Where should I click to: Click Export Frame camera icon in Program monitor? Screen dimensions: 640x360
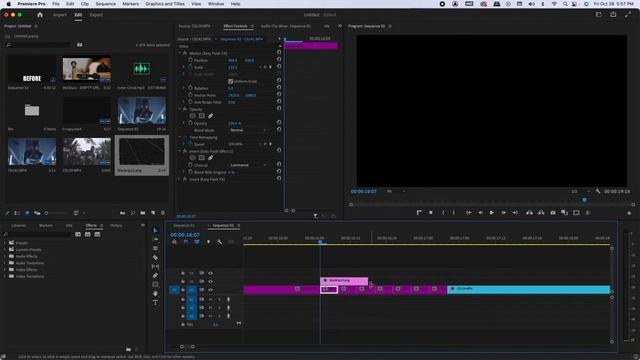(x=553, y=213)
